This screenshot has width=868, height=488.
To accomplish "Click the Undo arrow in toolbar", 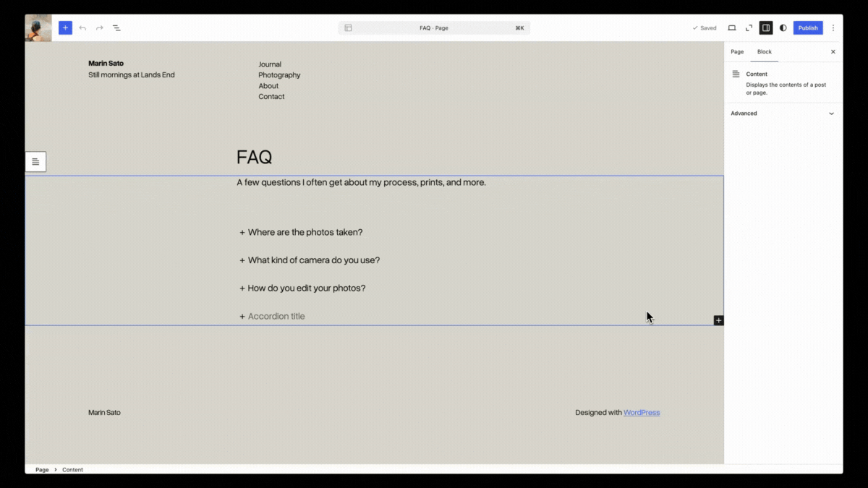I will click(82, 28).
